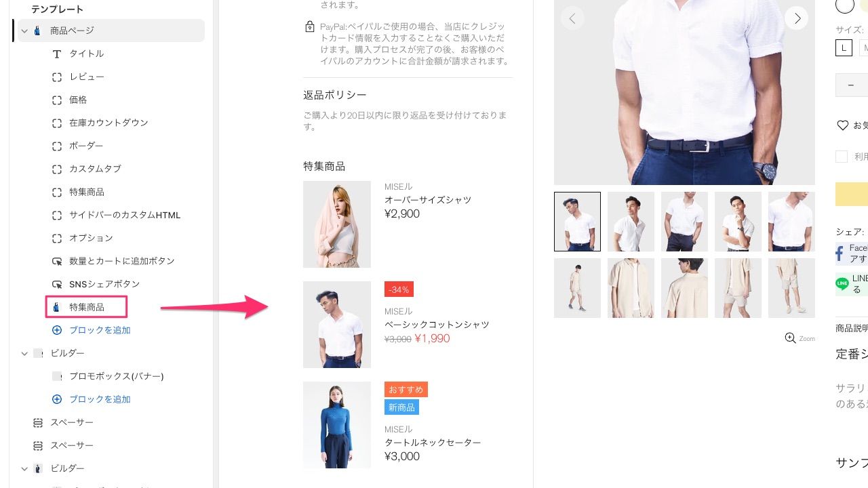Click the wishlist heart icon

842,125
